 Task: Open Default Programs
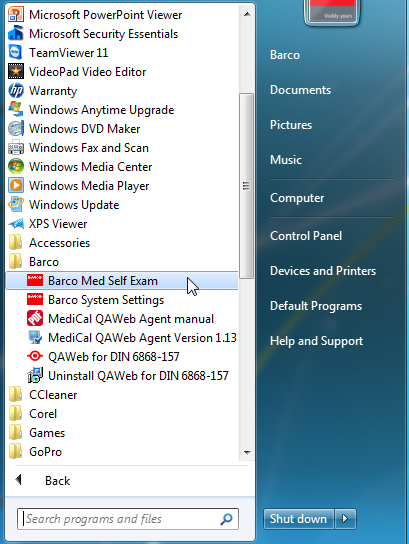point(316,306)
